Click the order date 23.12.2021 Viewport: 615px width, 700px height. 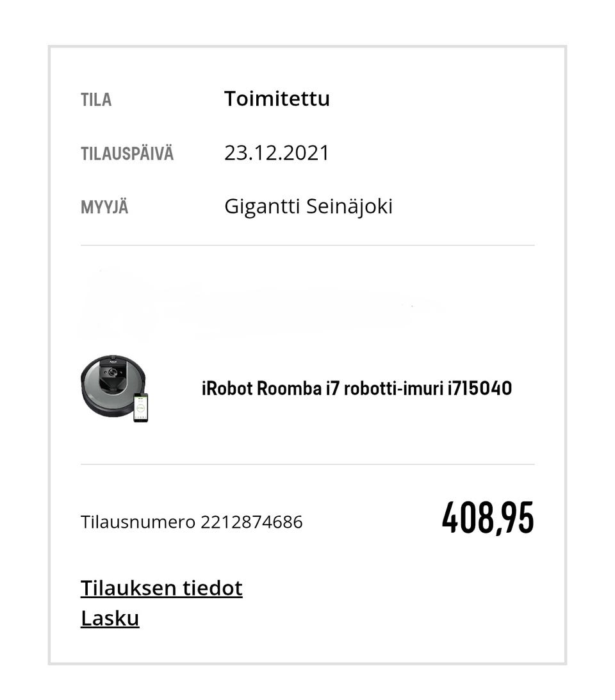pyautogui.click(x=276, y=153)
